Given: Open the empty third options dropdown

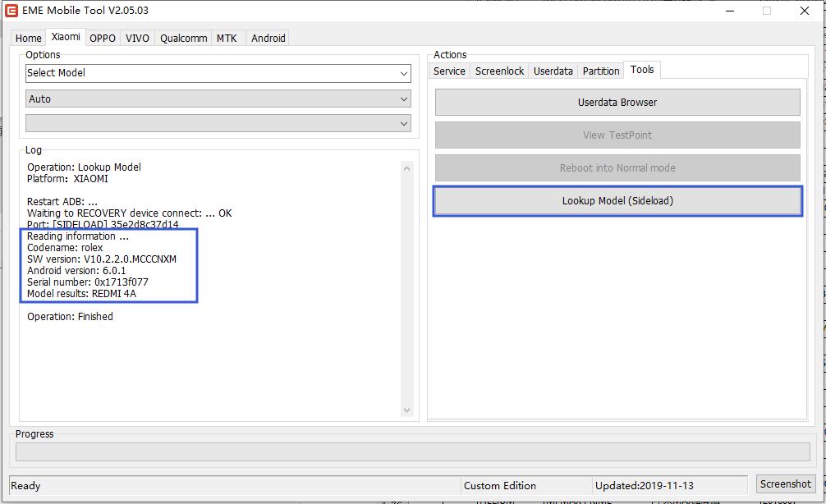Looking at the screenshot, I should point(218,123).
